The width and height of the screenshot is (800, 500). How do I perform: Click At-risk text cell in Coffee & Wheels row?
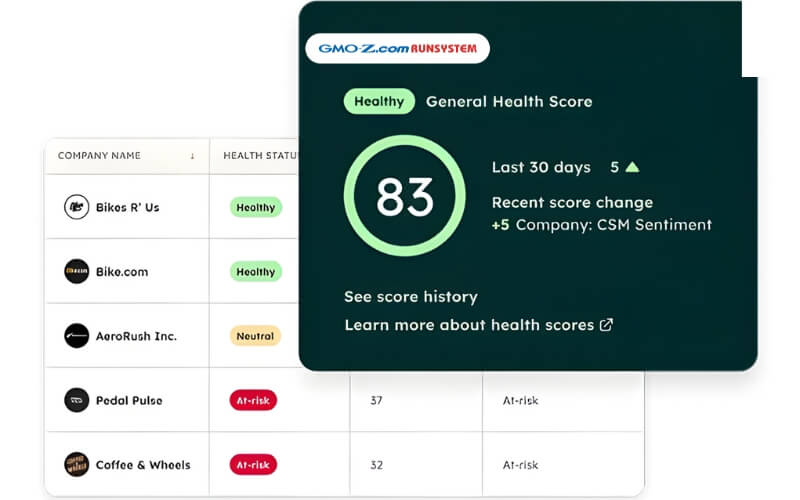[x=520, y=465]
